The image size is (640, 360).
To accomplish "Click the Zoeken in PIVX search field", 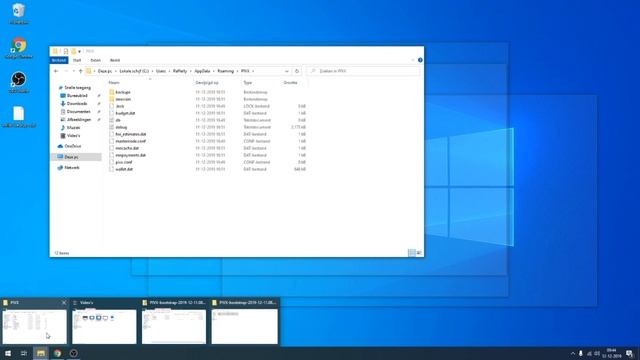I will 363,71.
